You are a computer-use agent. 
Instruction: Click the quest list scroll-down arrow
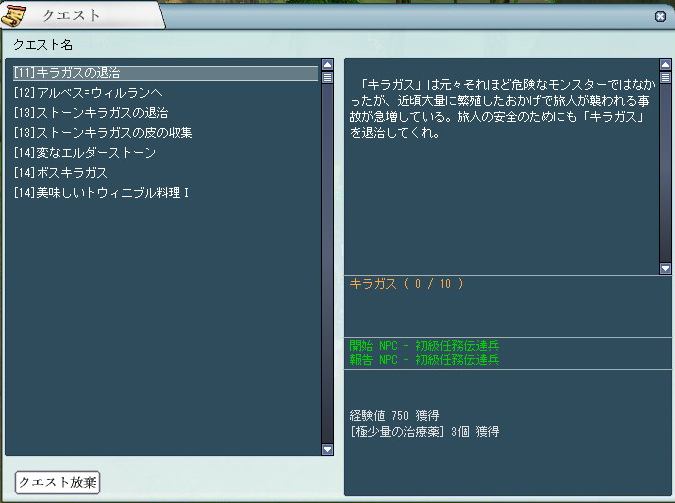click(327, 450)
